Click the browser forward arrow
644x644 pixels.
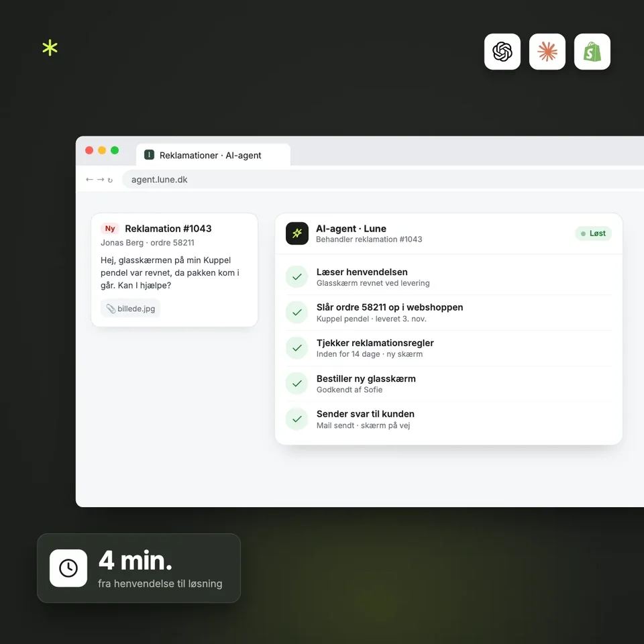point(100,180)
